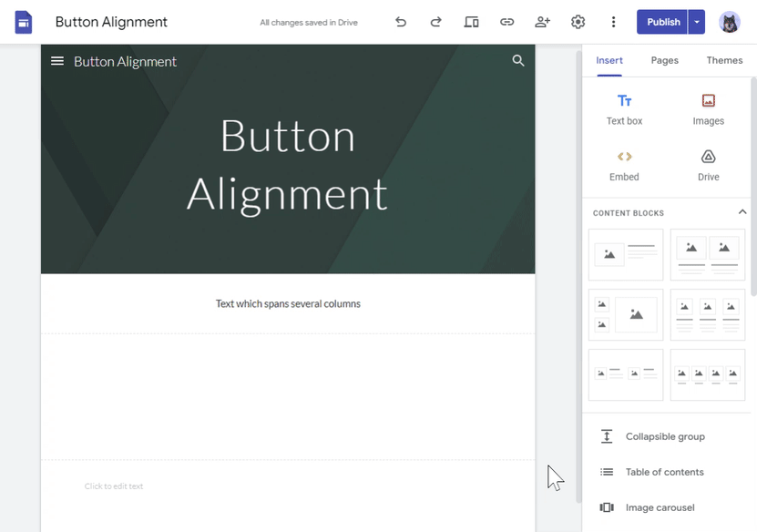Click the Google Sites home logo
This screenshot has height=532, width=757.
point(23,22)
